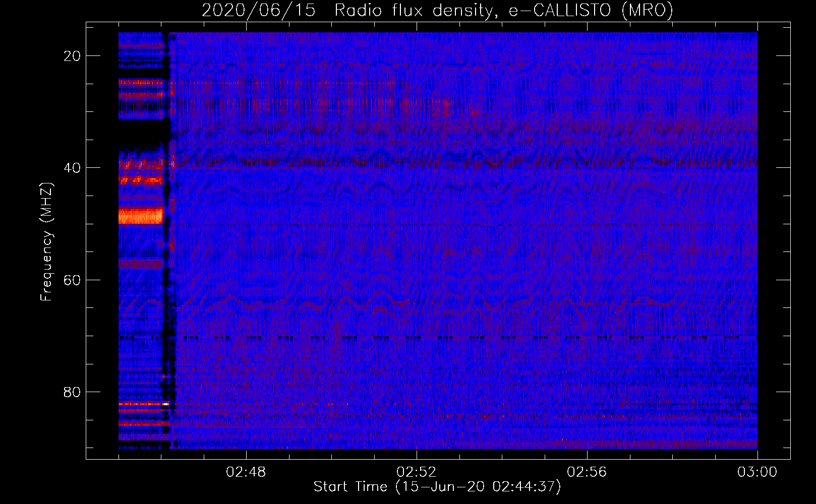816x504 pixels.
Task: Click the bright orange burst near 48 MHz
Action: pos(141,215)
